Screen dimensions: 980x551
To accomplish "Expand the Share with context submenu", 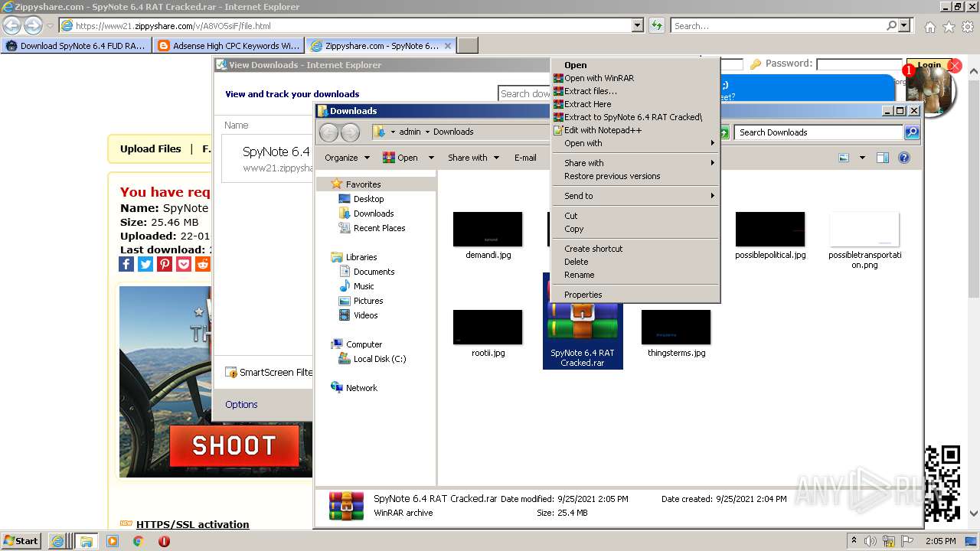I will (x=635, y=163).
